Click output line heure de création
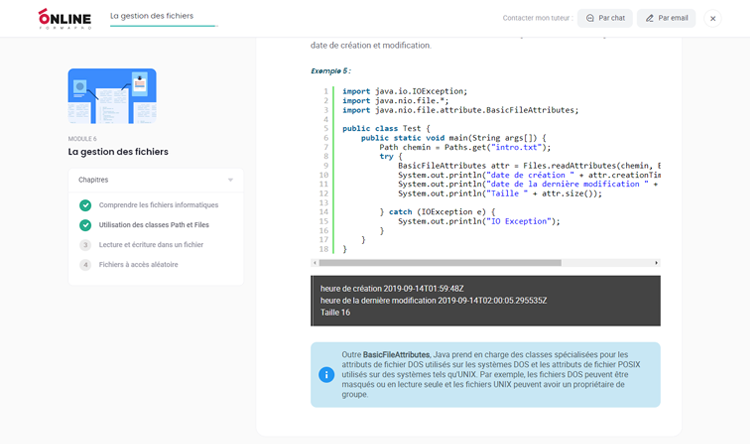 (x=392, y=289)
